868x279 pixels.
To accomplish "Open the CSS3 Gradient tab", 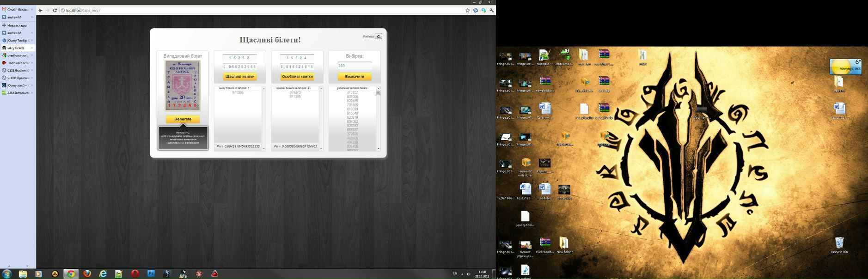I will click(x=17, y=71).
